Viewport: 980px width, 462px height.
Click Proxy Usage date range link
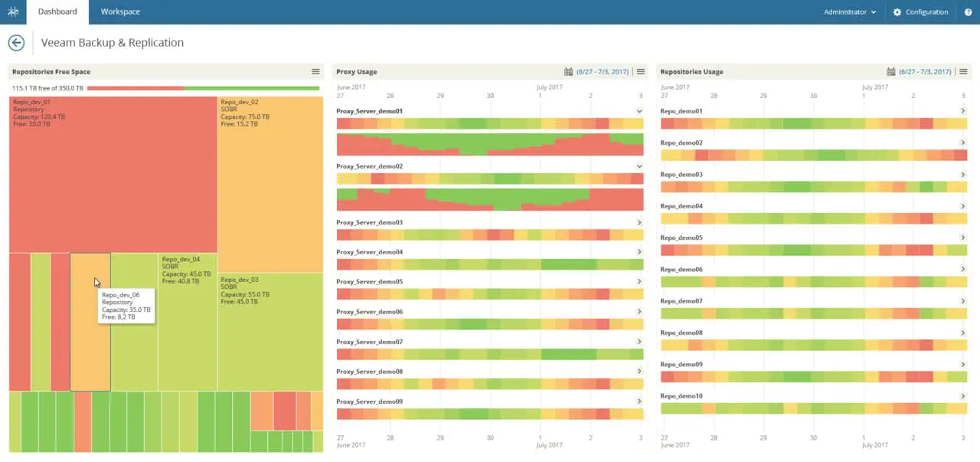pos(602,71)
